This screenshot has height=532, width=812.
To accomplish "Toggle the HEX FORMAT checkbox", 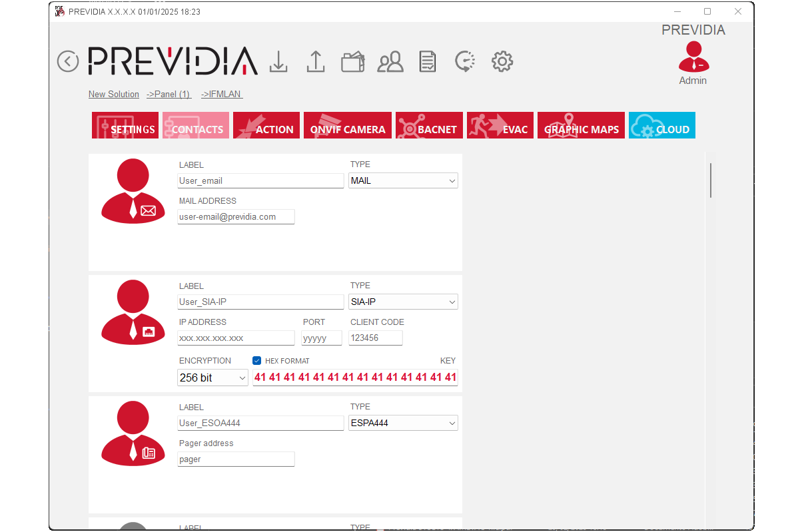I will point(257,361).
